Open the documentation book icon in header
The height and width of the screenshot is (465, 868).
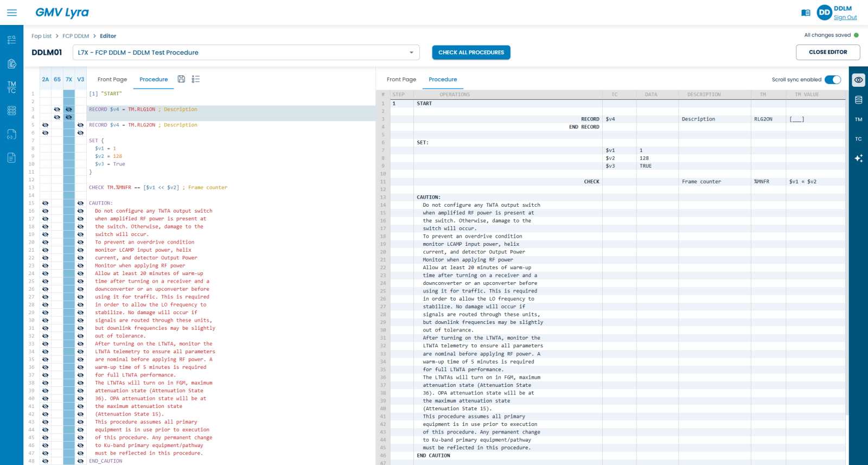coord(806,13)
